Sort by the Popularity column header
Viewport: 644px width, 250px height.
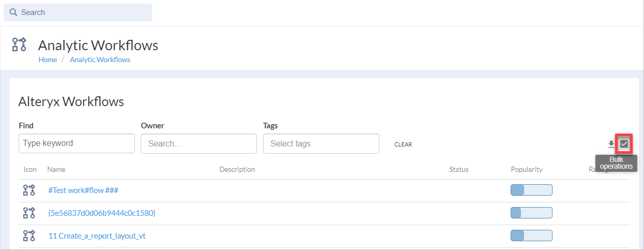point(526,169)
